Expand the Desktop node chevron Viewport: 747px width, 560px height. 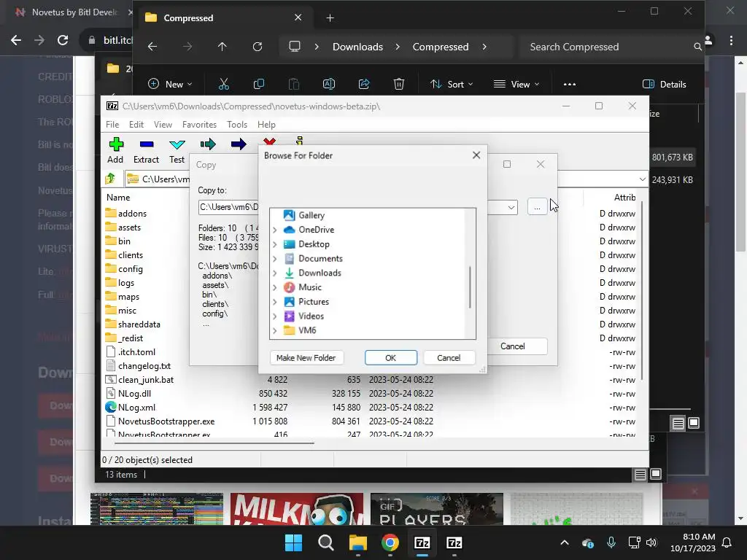point(275,244)
